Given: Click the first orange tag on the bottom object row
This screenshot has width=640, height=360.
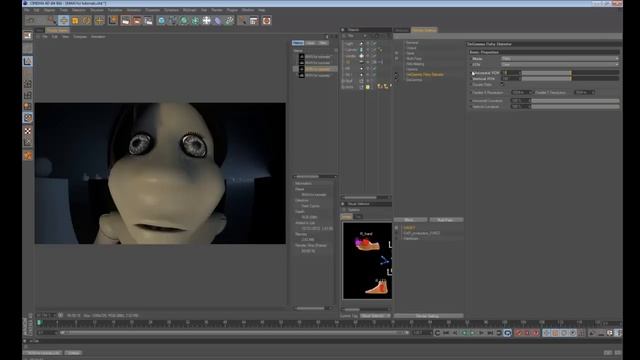Looking at the screenshot, I should [380, 87].
